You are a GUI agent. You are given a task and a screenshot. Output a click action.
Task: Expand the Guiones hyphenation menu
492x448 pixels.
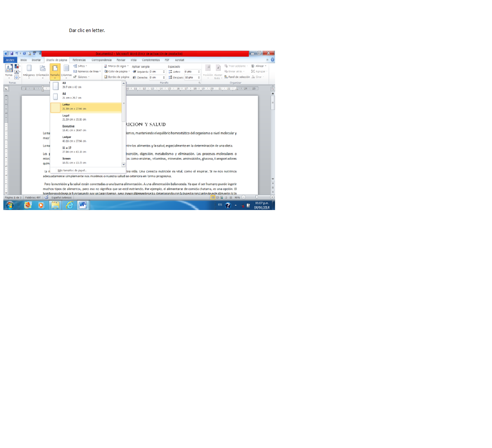(82, 77)
